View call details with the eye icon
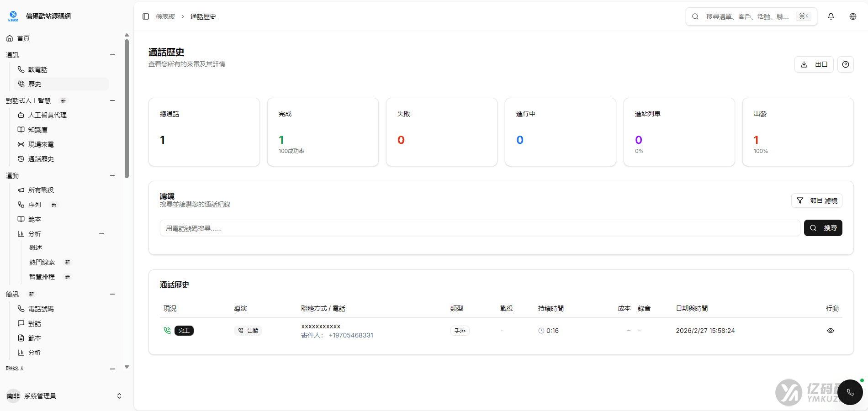Image resolution: width=868 pixels, height=411 pixels. (x=831, y=330)
